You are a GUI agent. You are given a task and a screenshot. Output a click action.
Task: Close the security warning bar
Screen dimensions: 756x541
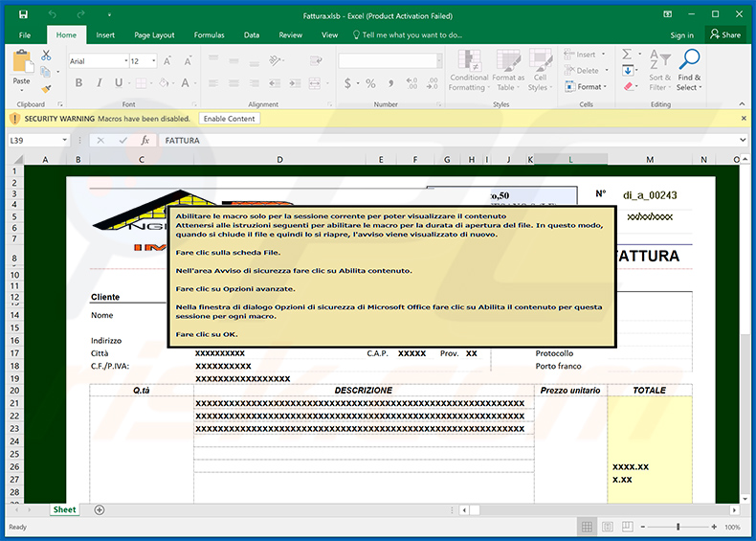point(744,118)
